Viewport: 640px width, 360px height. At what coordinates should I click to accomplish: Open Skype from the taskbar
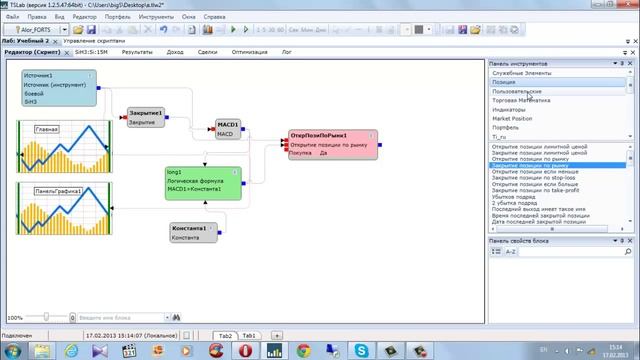coord(361,351)
